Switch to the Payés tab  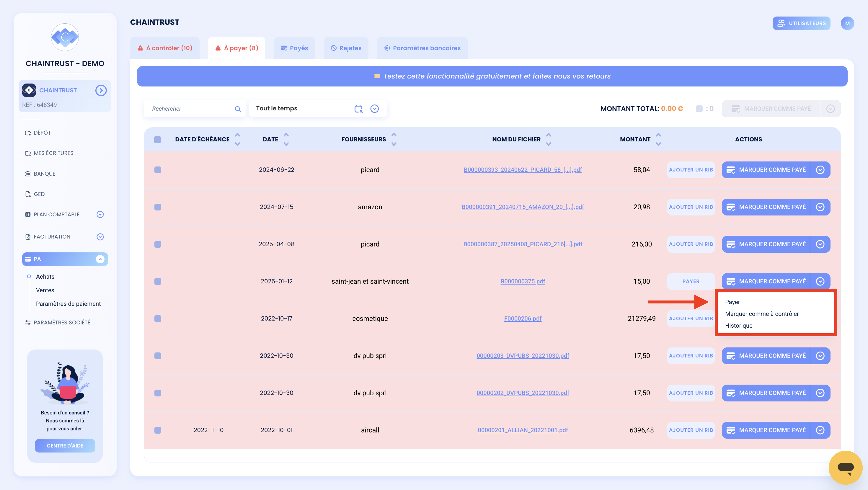tap(295, 48)
